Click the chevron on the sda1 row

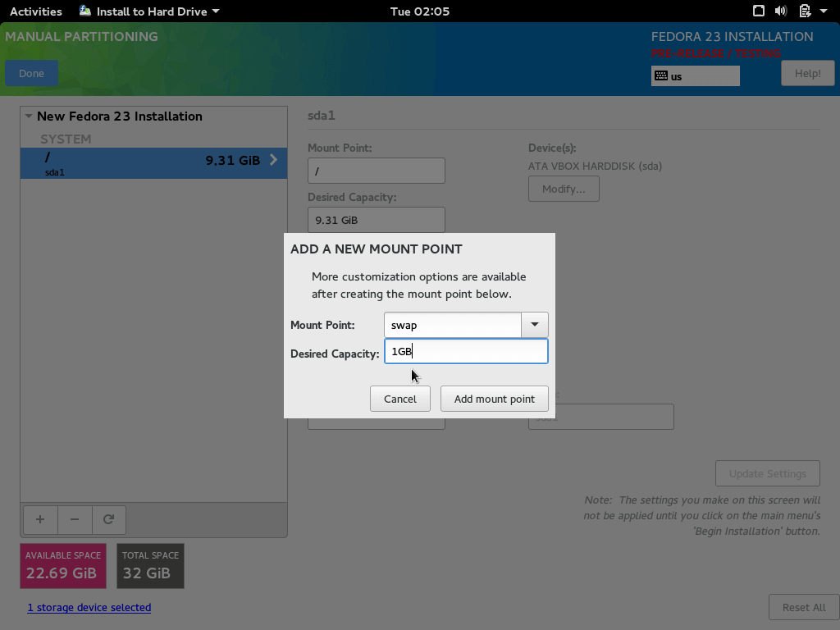point(274,160)
